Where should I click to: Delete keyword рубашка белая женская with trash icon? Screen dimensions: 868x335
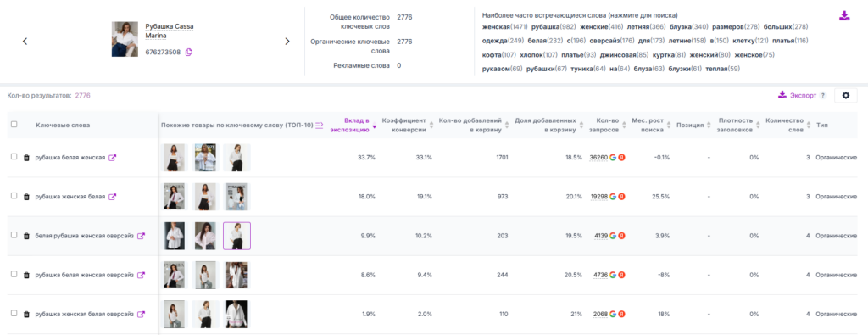[x=26, y=158]
